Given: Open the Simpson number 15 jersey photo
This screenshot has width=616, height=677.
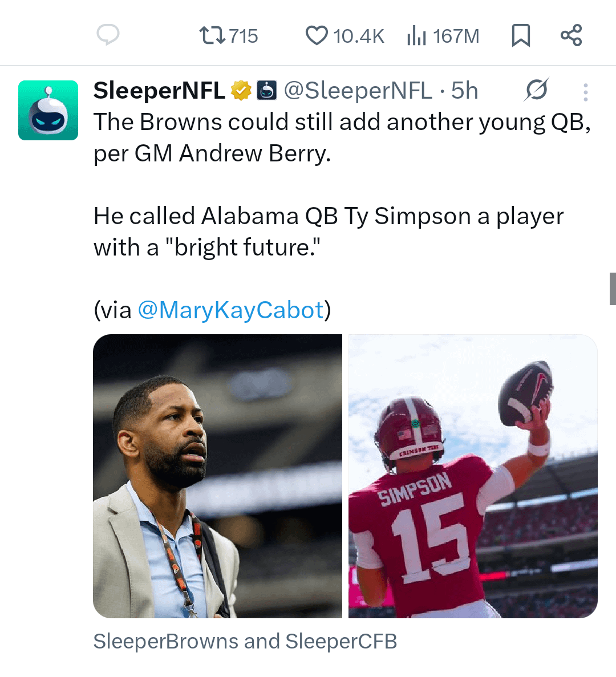Looking at the screenshot, I should pos(473,476).
